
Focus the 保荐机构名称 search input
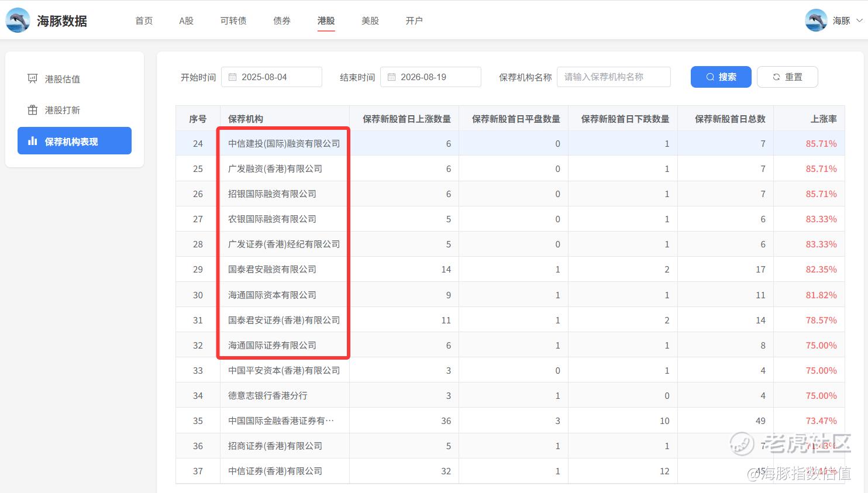click(614, 77)
